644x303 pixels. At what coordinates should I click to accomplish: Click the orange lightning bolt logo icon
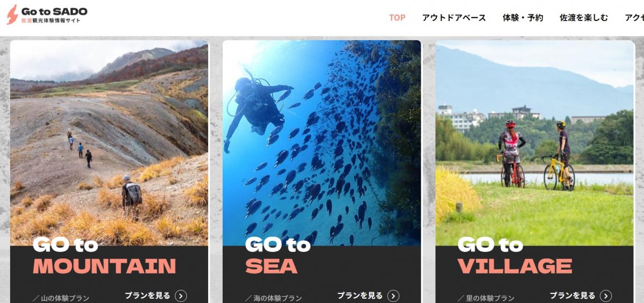click(12, 15)
